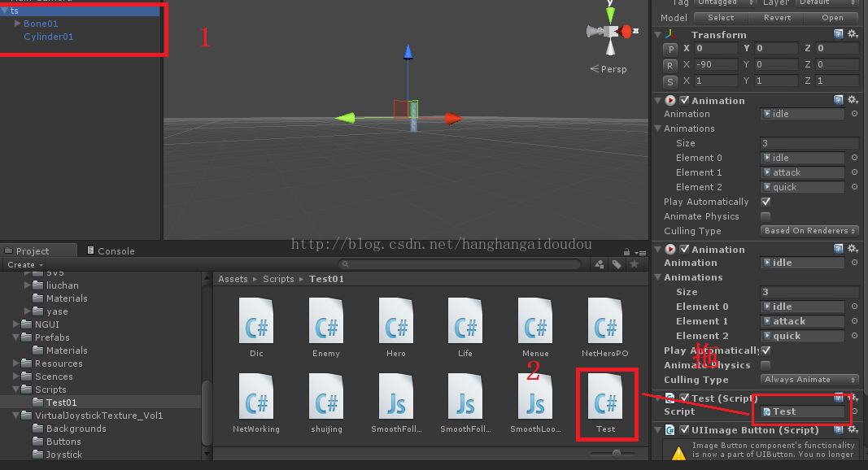The image size is (868, 470).
Task: Open gear menu of UIImage Button (Script)
Action: (x=853, y=429)
